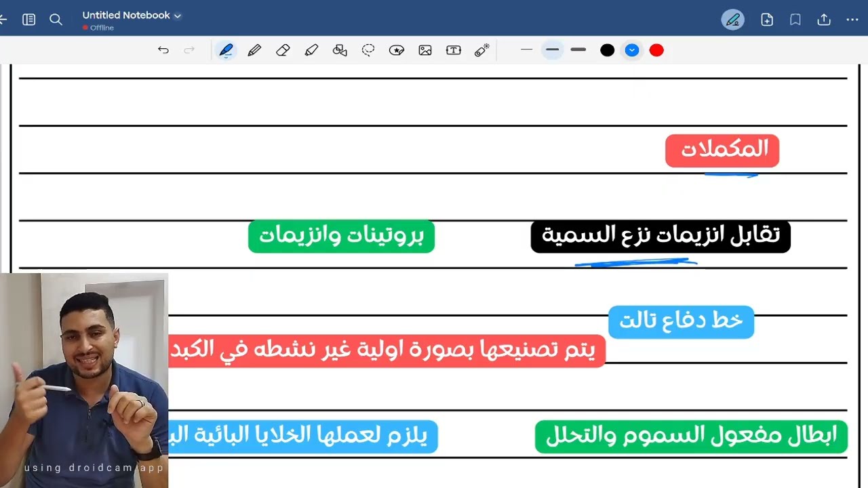Select the fountain pen tool
Image resolution: width=868 pixels, height=488 pixels.
pyautogui.click(x=226, y=50)
